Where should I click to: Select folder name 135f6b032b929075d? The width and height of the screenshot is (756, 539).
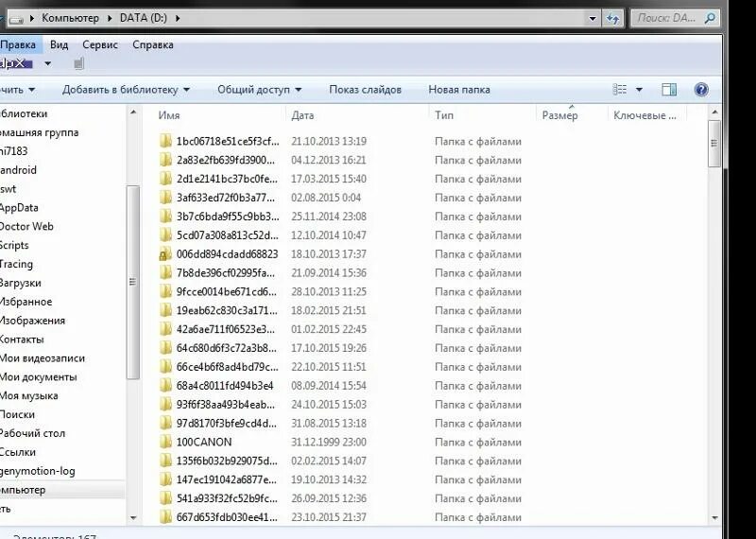227,461
